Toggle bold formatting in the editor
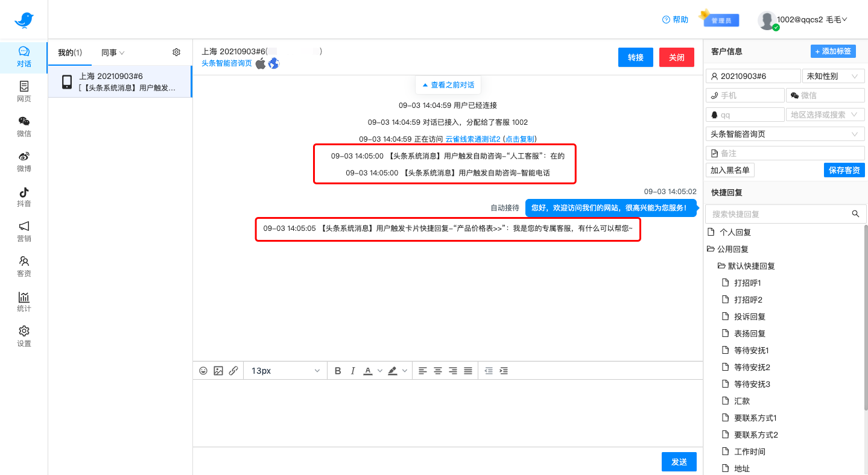868x475 pixels. click(337, 371)
